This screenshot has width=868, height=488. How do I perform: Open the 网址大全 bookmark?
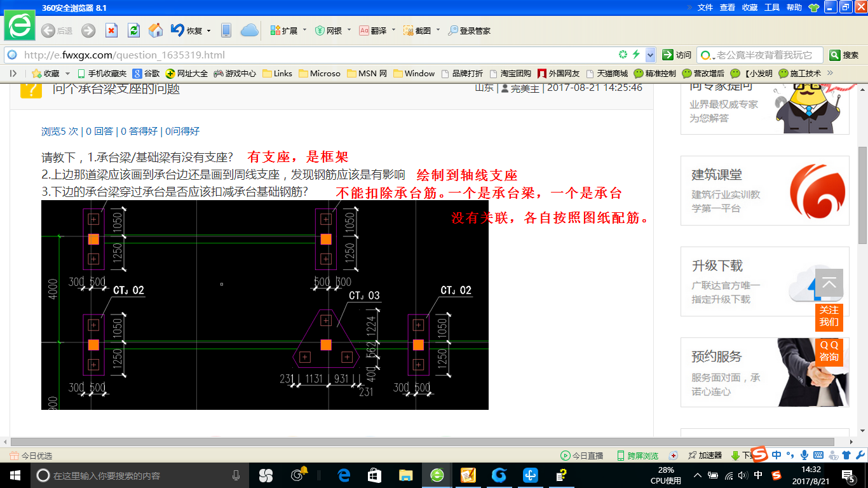[x=186, y=74]
